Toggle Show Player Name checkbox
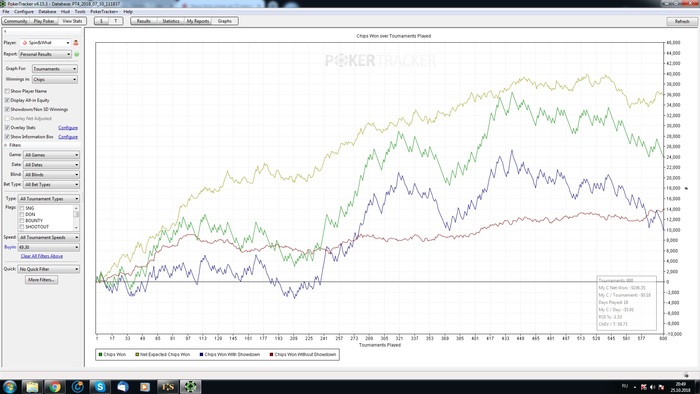Viewport: 700px width, 394px height. coord(7,91)
